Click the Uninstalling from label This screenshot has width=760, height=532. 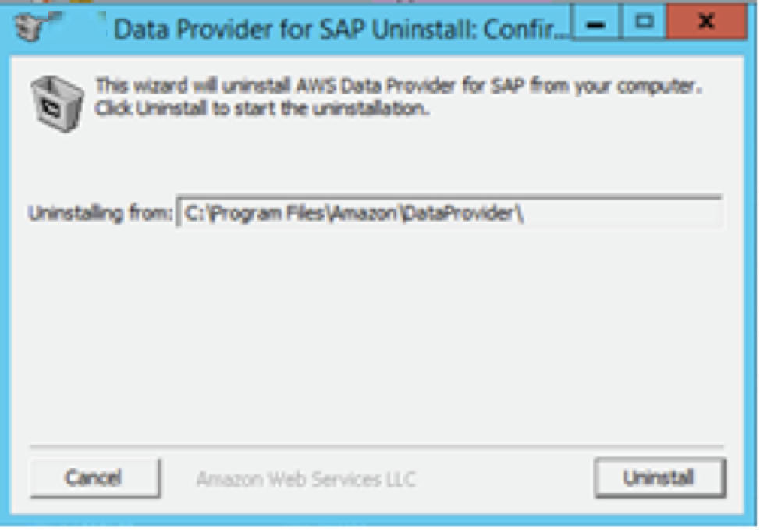pos(100,211)
